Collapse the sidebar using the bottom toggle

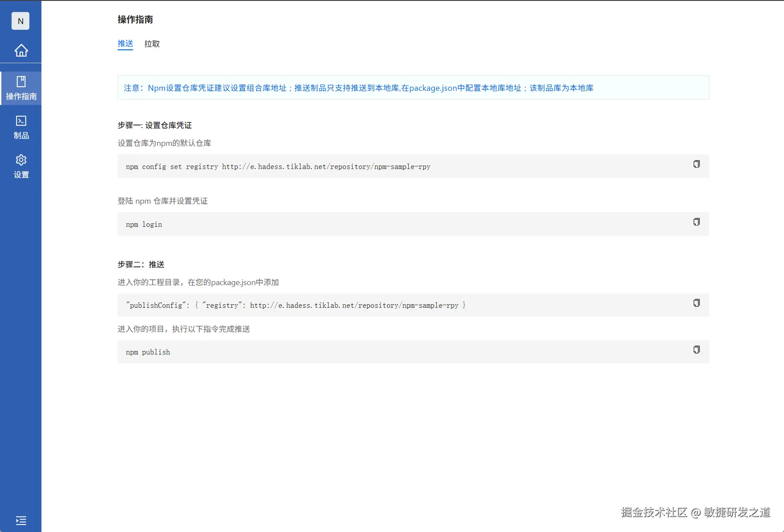pyautogui.click(x=20, y=520)
